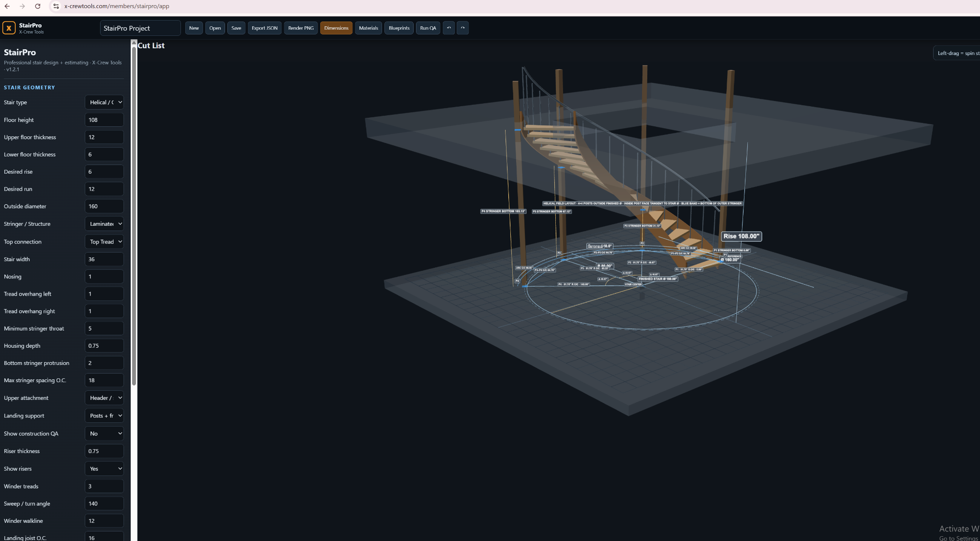The width and height of the screenshot is (980, 541).
Task: Click the StairPro X logo icon
Action: coord(9,28)
